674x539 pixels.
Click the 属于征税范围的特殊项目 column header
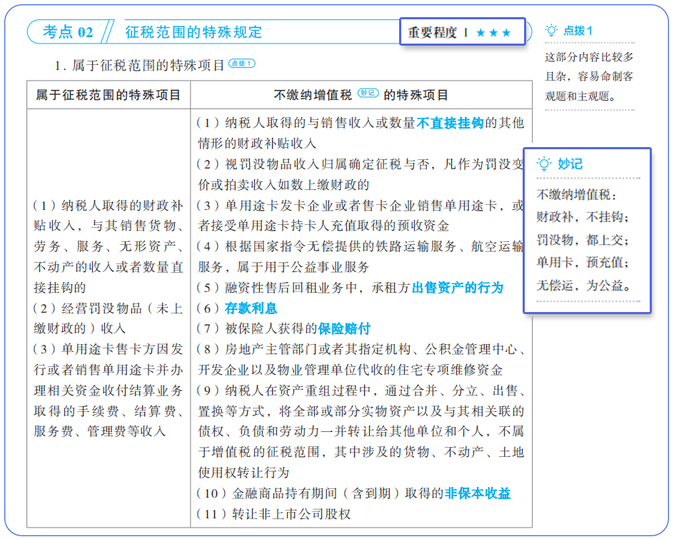click(108, 95)
